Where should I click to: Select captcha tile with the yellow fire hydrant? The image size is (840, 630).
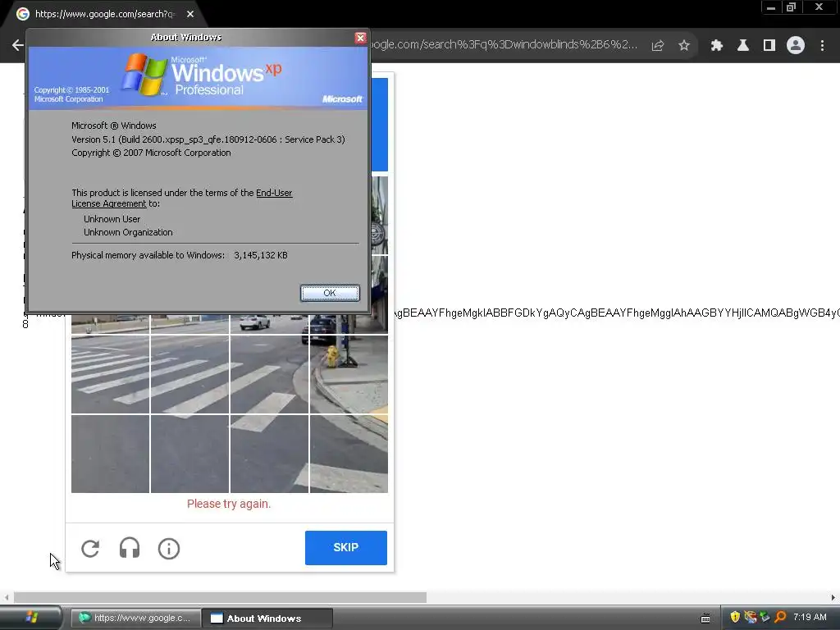(x=349, y=374)
